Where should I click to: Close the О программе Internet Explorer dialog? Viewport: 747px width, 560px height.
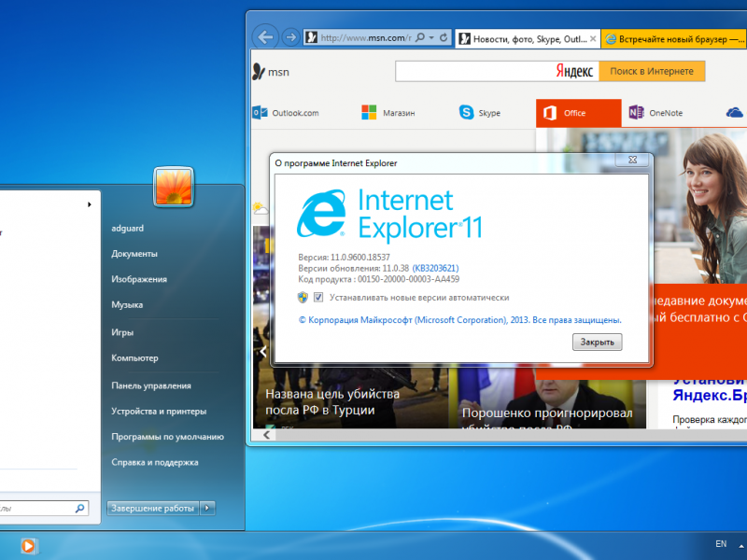[x=632, y=160]
